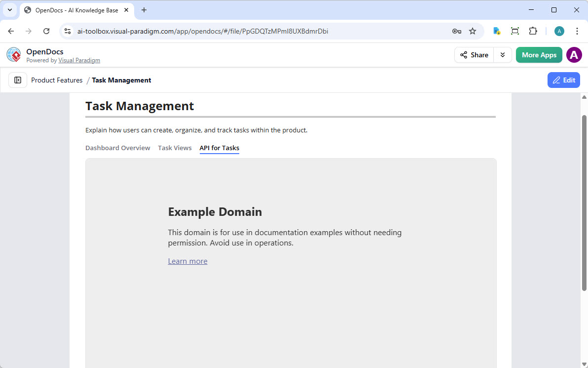Switch to the Task Views tab
The width and height of the screenshot is (588, 368).
click(175, 148)
